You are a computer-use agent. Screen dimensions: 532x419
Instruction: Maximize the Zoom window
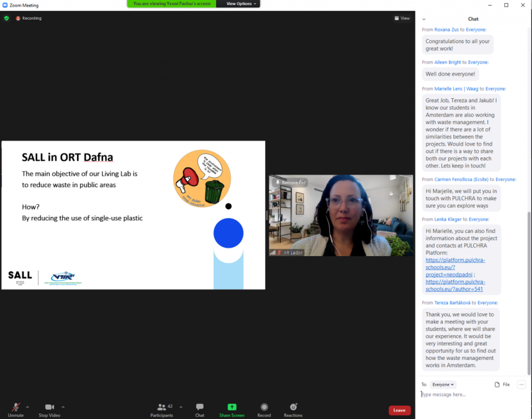(x=506, y=5)
